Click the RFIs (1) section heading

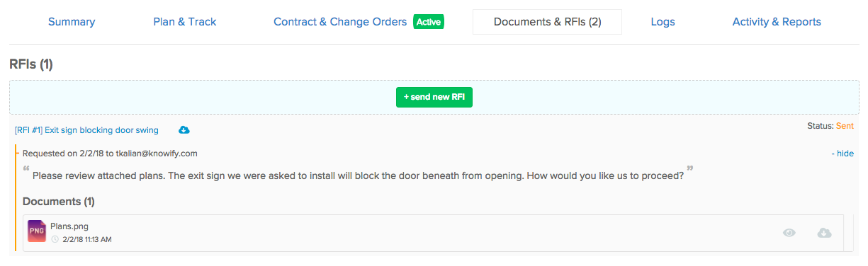(x=31, y=64)
